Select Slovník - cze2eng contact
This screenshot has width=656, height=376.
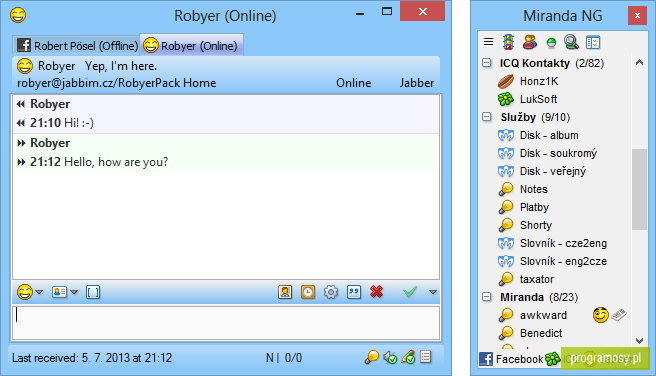coord(563,243)
